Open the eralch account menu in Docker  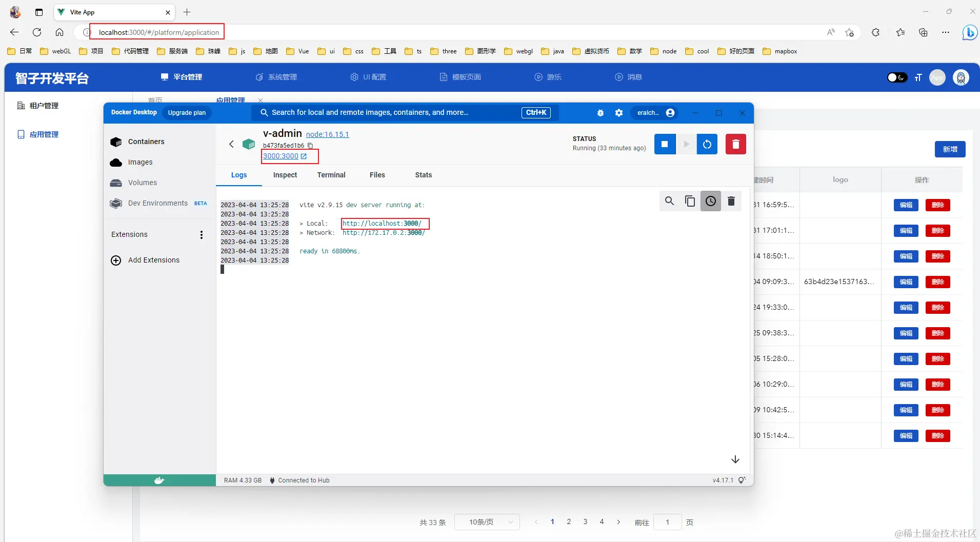(655, 113)
